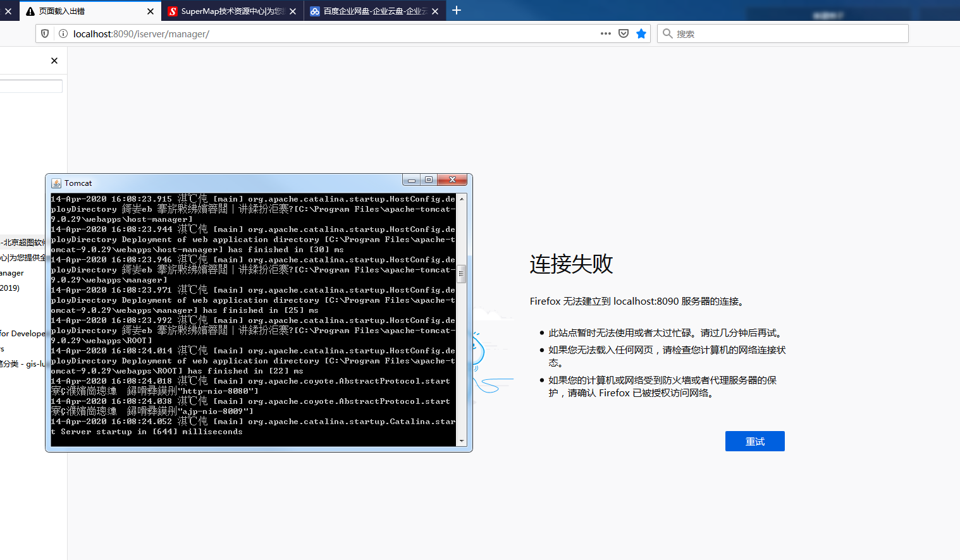This screenshot has width=960, height=560.
Task: Click the tracking protection shield icon
Action: 45,33
